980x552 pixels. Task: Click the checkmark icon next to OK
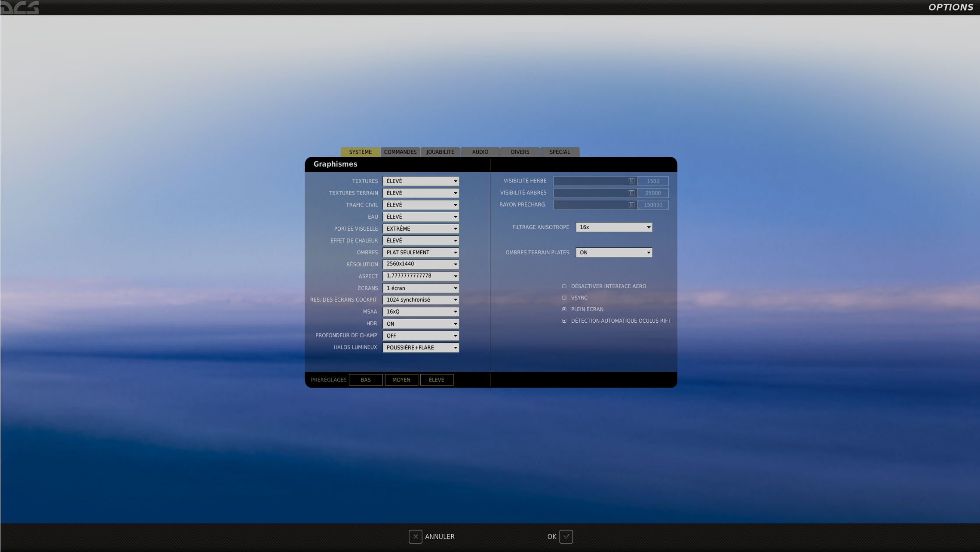tap(566, 536)
